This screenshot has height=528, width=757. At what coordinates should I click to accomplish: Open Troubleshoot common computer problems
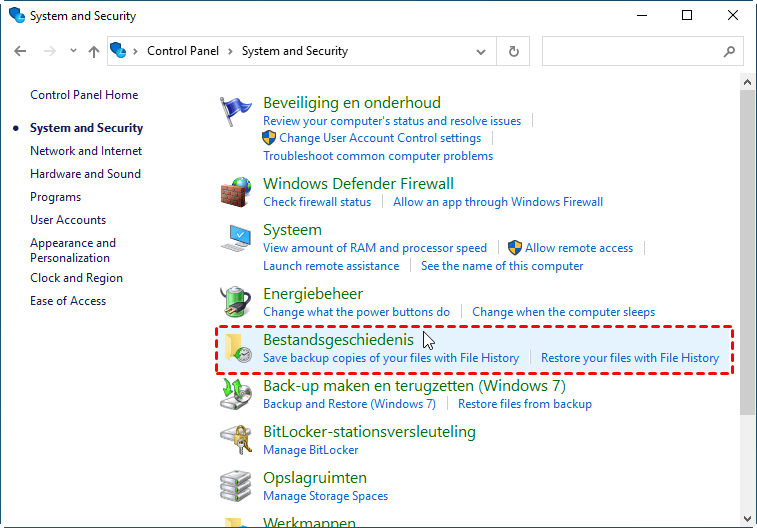[378, 156]
